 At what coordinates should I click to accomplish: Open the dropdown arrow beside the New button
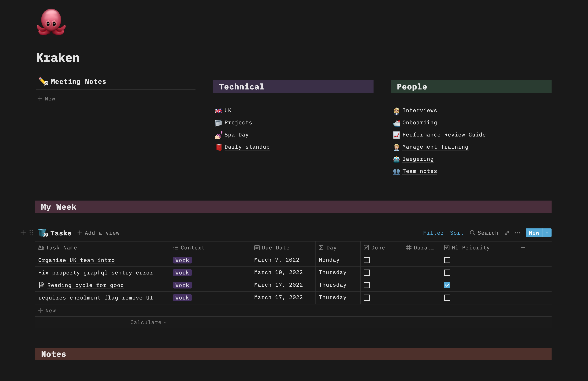(x=547, y=233)
